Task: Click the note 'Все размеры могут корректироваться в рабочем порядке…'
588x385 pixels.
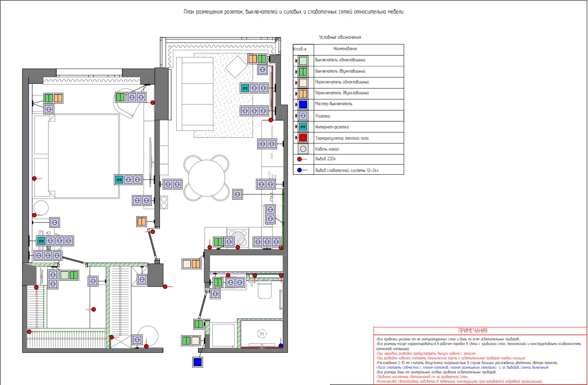Action: click(x=479, y=346)
